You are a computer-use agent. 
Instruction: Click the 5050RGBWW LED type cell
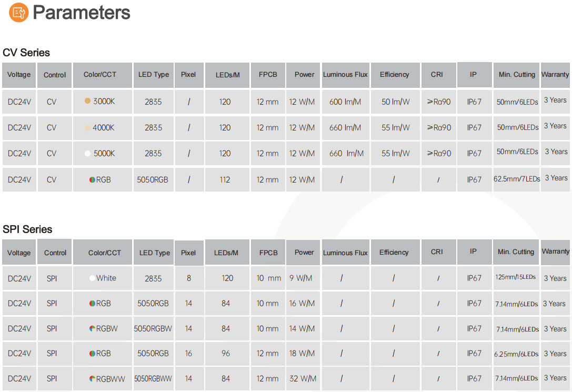click(153, 379)
